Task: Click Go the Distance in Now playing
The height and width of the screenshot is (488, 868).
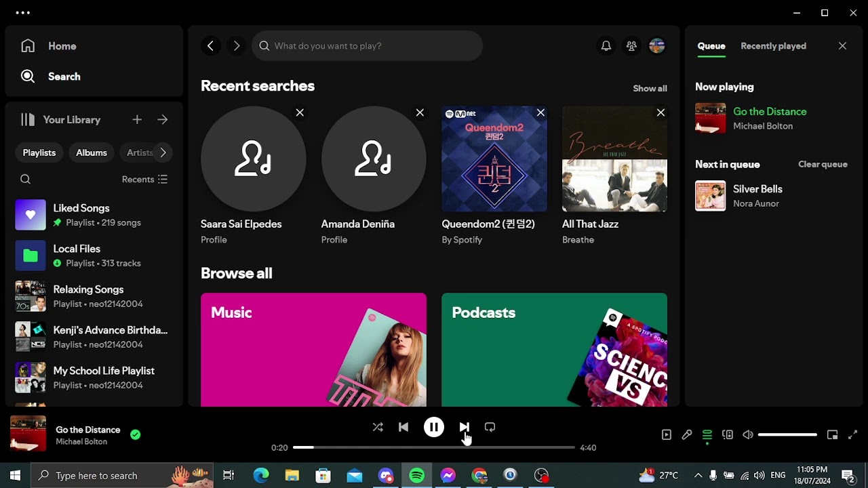Action: 770,112
